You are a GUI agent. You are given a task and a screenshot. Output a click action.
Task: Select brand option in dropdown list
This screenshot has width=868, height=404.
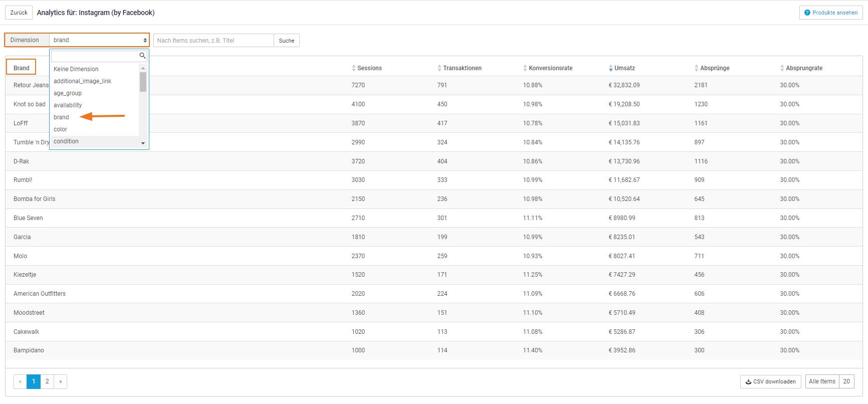[94, 117]
